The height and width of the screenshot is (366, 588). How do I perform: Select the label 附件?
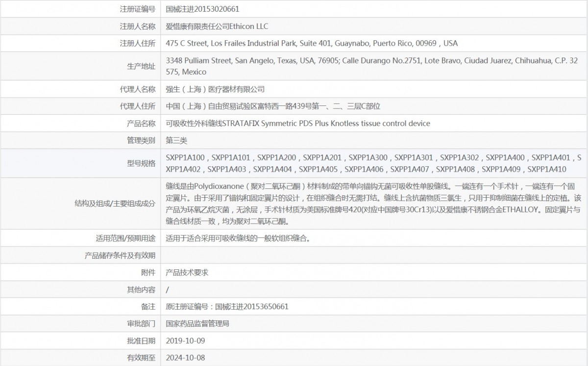(x=148, y=272)
